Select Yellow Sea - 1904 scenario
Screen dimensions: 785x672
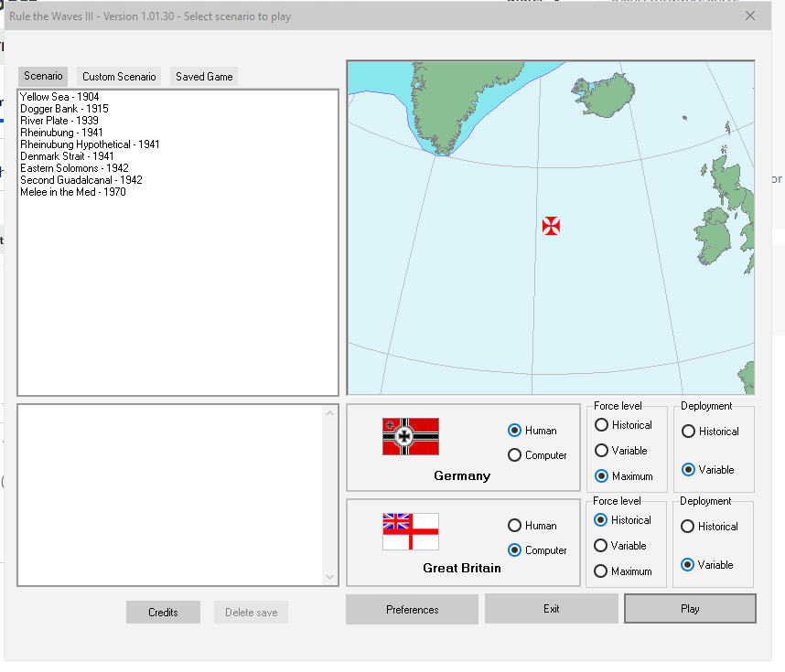[x=59, y=97]
